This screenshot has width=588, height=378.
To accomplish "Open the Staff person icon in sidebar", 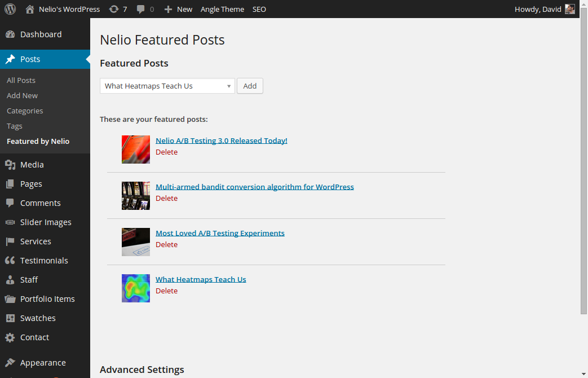I will pos(10,280).
